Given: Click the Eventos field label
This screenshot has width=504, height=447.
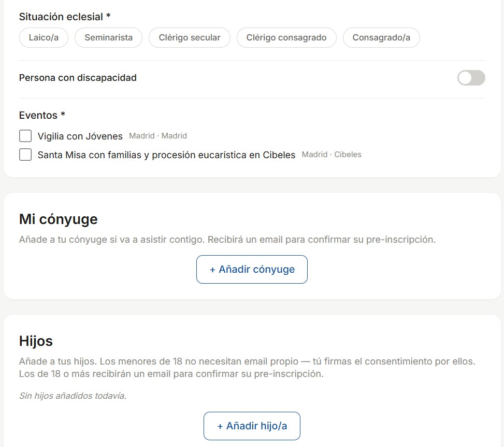Looking at the screenshot, I should point(42,115).
